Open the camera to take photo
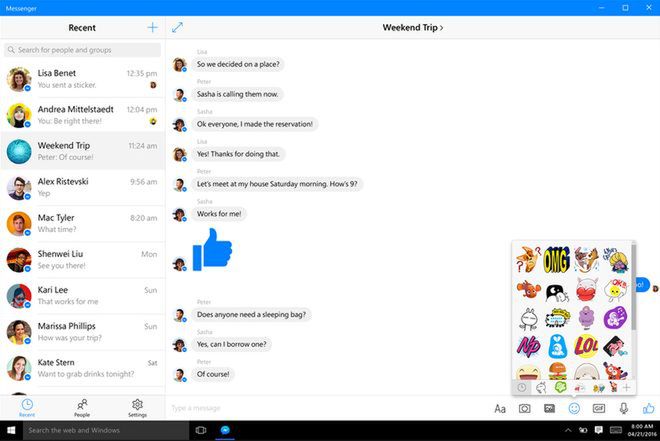The image size is (660, 441). pos(524,408)
